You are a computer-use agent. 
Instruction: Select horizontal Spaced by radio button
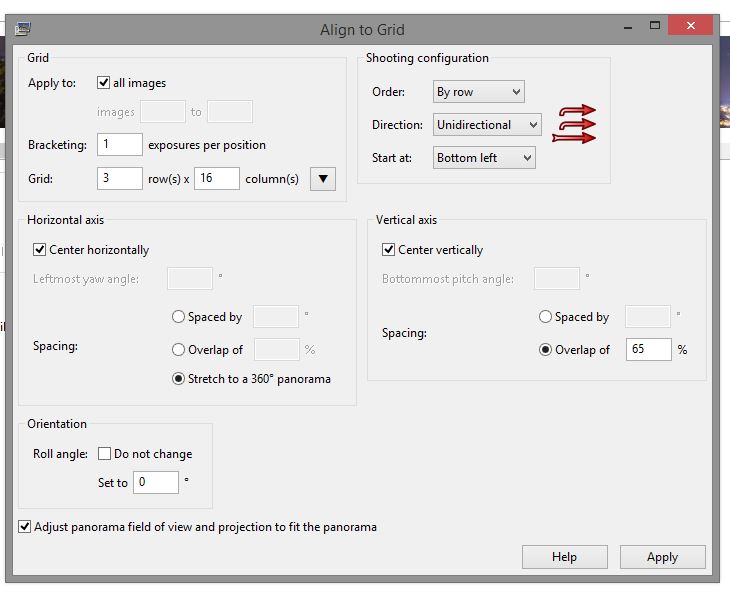[178, 317]
